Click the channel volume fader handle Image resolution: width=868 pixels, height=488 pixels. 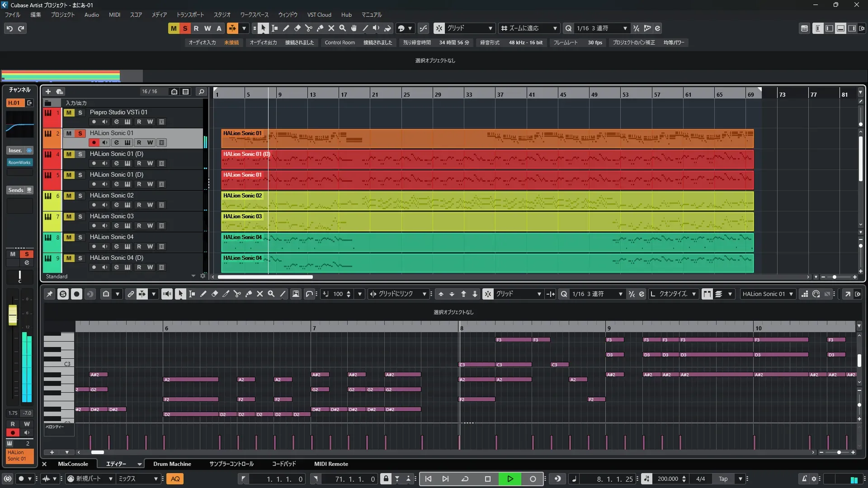tap(13, 314)
